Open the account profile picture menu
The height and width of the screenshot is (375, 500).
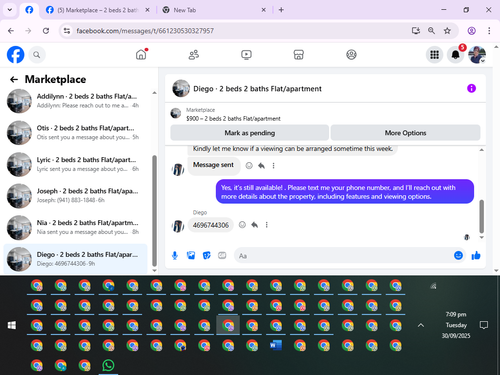pos(477,55)
